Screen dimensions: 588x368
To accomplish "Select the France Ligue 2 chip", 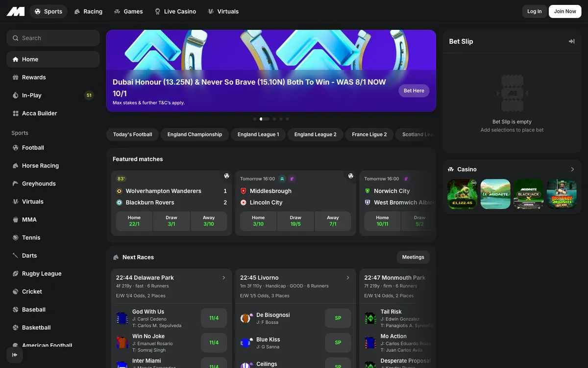I will tap(369, 134).
